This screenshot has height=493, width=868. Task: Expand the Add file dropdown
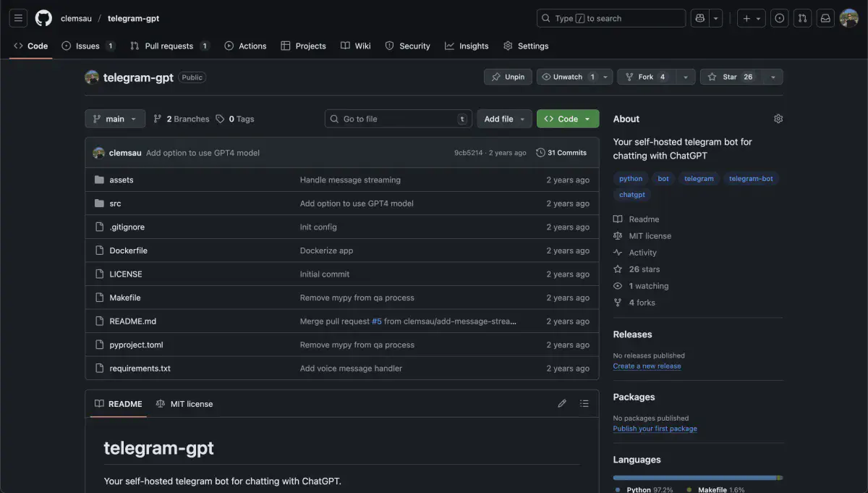[504, 119]
